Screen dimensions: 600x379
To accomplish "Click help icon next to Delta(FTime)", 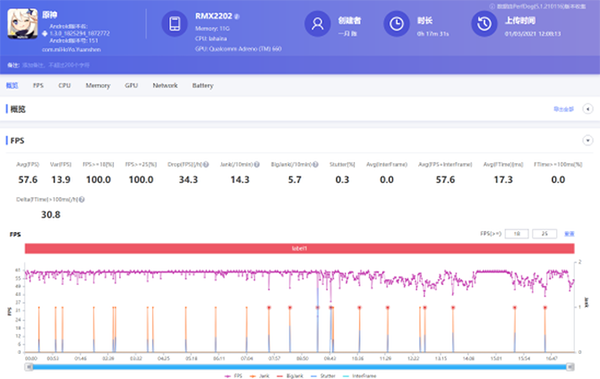I will point(82,199).
